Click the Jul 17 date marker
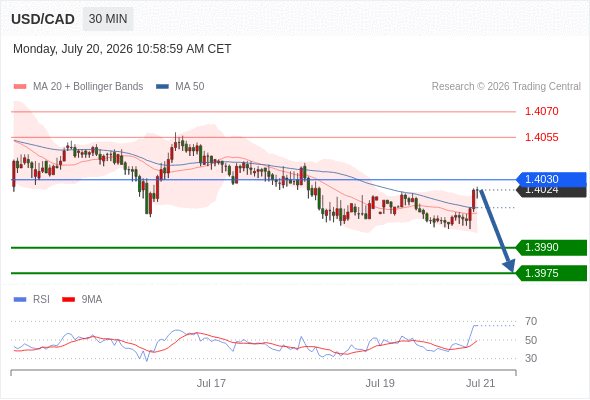The image size is (590, 400). [x=211, y=383]
